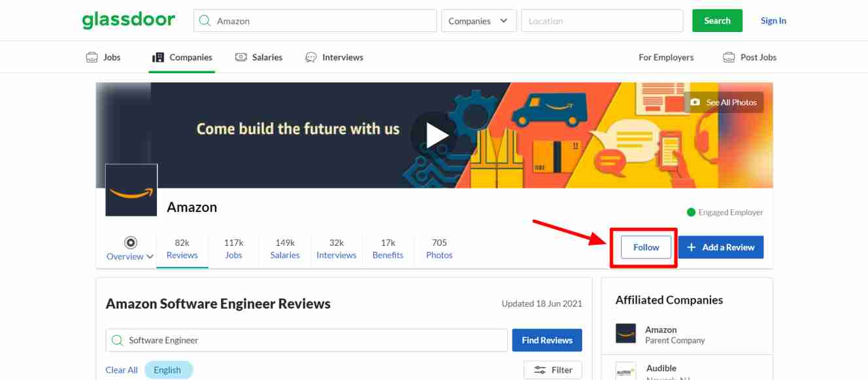Remove the English filter chip
The width and height of the screenshot is (868, 380).
pyautogui.click(x=169, y=370)
